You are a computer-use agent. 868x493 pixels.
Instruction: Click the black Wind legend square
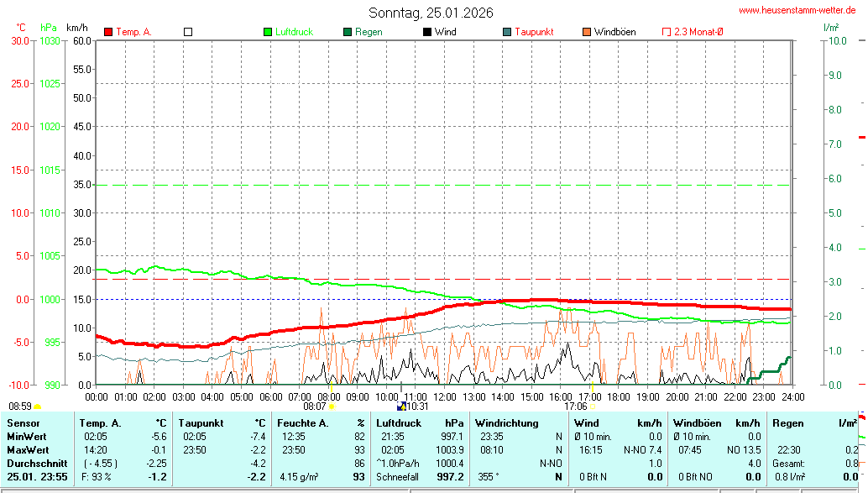tap(427, 32)
